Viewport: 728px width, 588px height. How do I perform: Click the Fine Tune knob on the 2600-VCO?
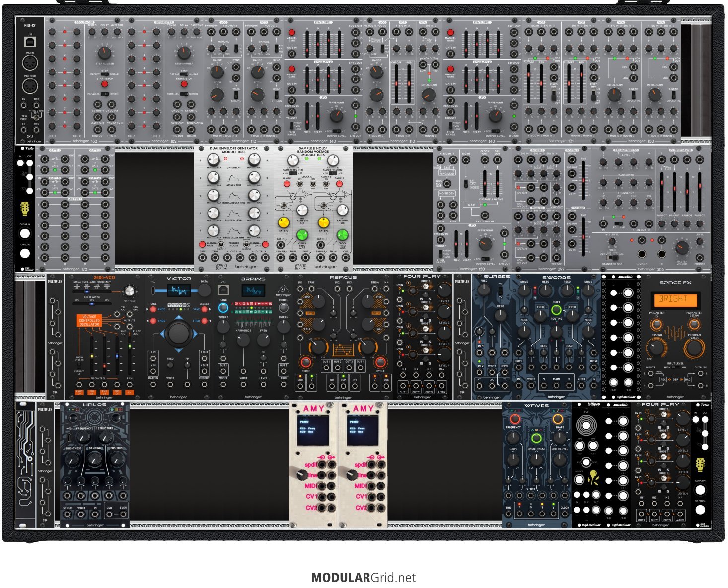[130, 291]
